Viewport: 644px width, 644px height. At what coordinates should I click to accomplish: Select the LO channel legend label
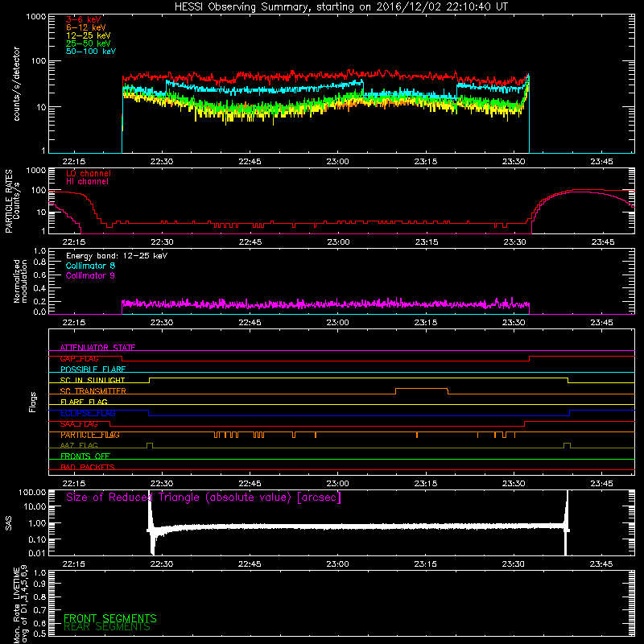point(89,174)
